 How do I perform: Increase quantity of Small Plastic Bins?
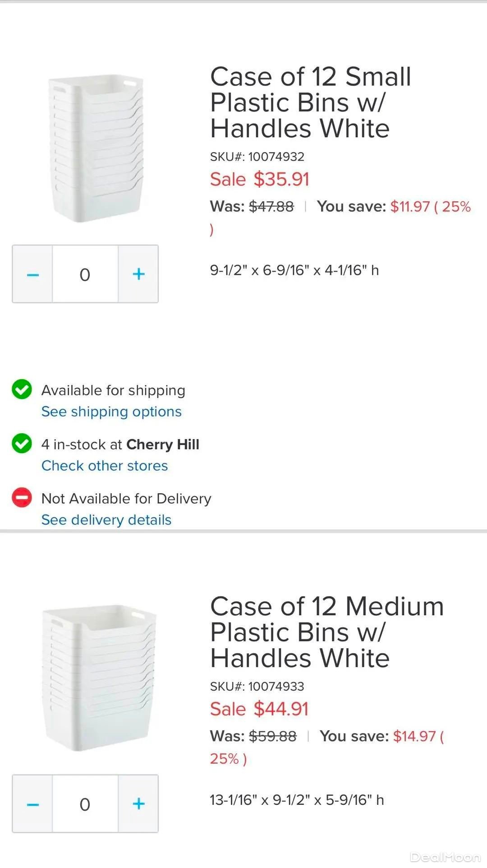click(x=138, y=274)
